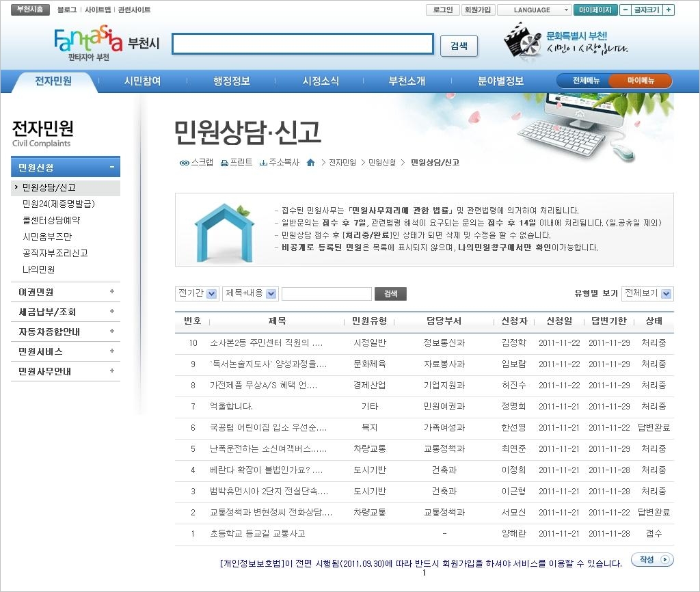The image size is (700, 592).
Task: Open the LANGUAGE dropdown
Action: tap(534, 10)
